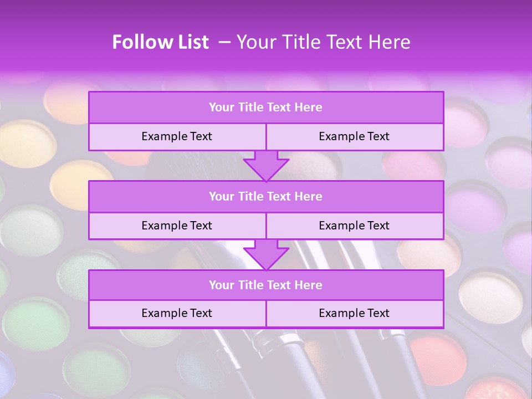This screenshot has width=532, height=399.
Task: Click the first box's left "Example Text" cell
Action: coord(177,137)
